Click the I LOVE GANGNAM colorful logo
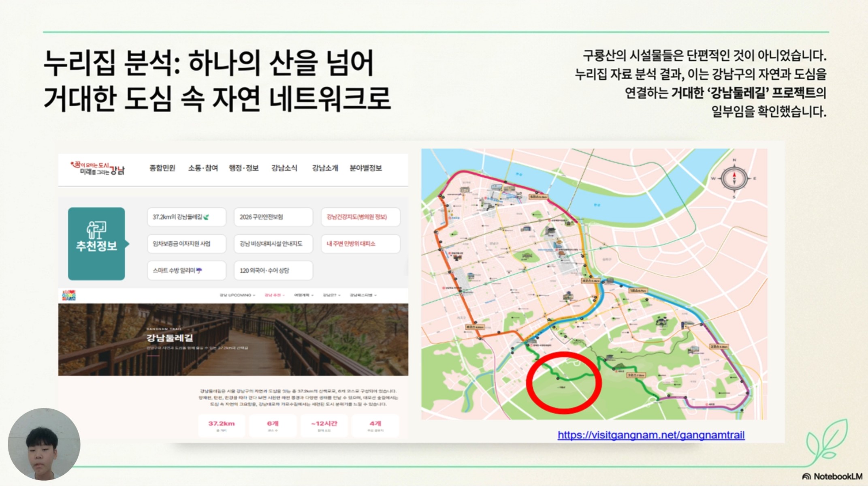 (x=68, y=295)
